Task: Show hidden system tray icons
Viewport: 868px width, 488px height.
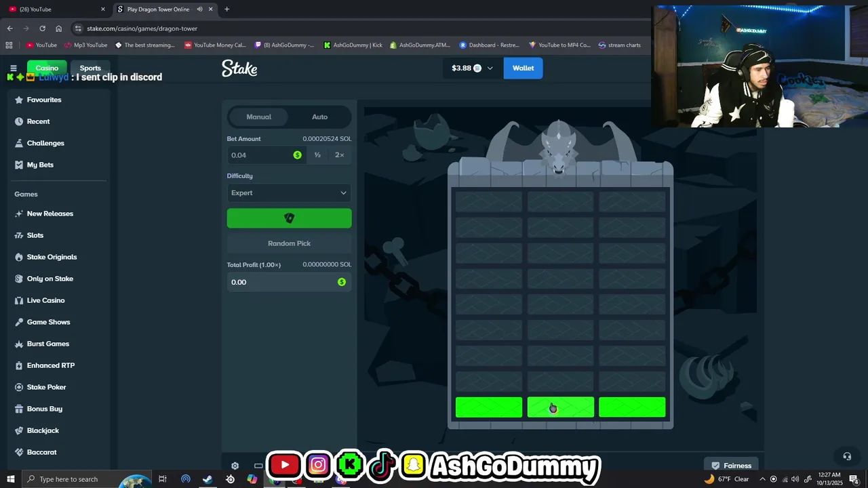Action: click(762, 479)
